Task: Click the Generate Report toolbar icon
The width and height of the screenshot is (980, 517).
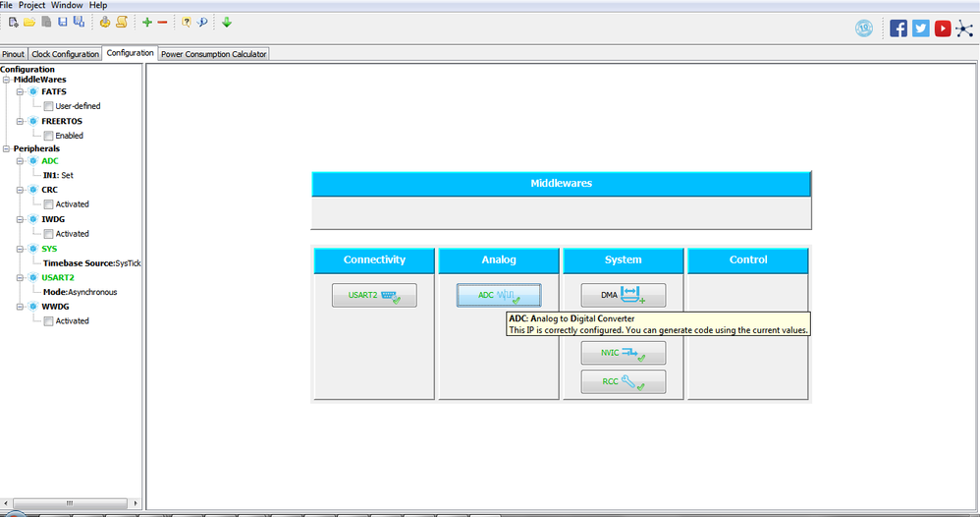Action: [x=105, y=22]
